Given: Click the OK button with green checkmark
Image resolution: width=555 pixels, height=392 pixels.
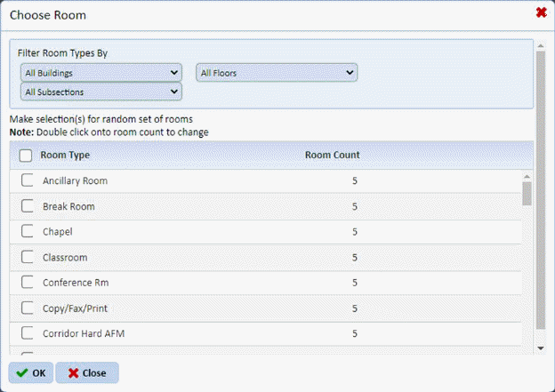Looking at the screenshot, I should (x=31, y=372).
